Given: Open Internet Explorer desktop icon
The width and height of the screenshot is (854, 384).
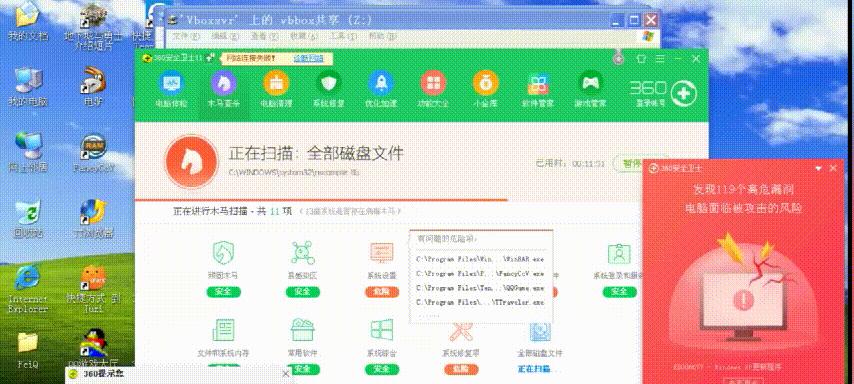Looking at the screenshot, I should pyautogui.click(x=27, y=289).
